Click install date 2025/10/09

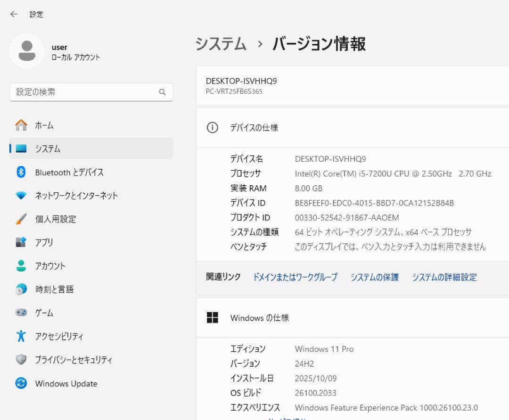[315, 378]
